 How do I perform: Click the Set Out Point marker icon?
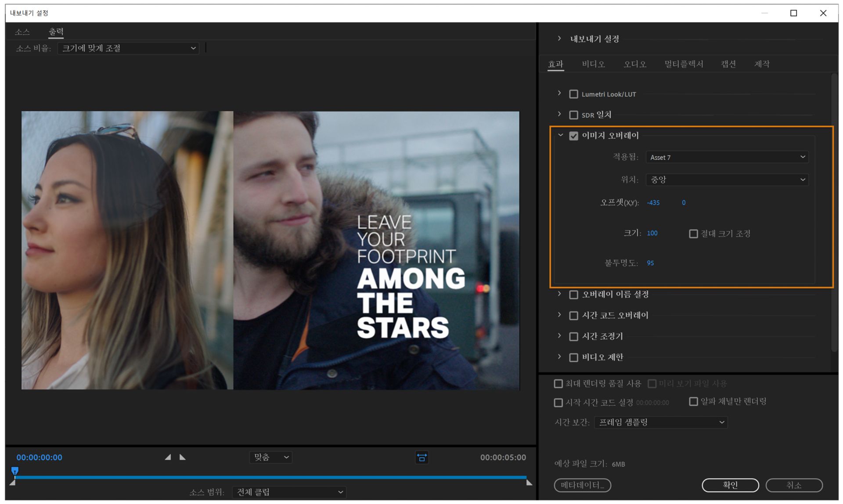[183, 457]
